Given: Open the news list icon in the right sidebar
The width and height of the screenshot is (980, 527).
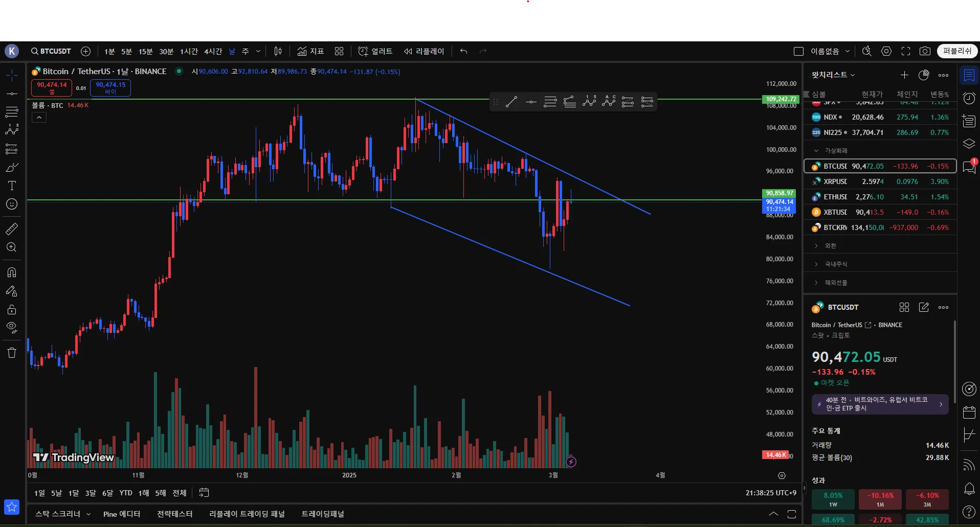Looking at the screenshot, I should tap(969, 121).
